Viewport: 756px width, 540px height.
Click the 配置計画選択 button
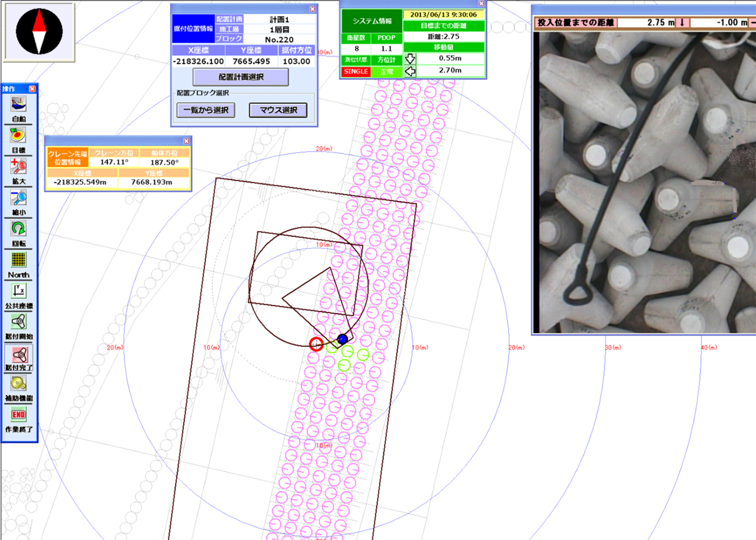click(x=241, y=77)
